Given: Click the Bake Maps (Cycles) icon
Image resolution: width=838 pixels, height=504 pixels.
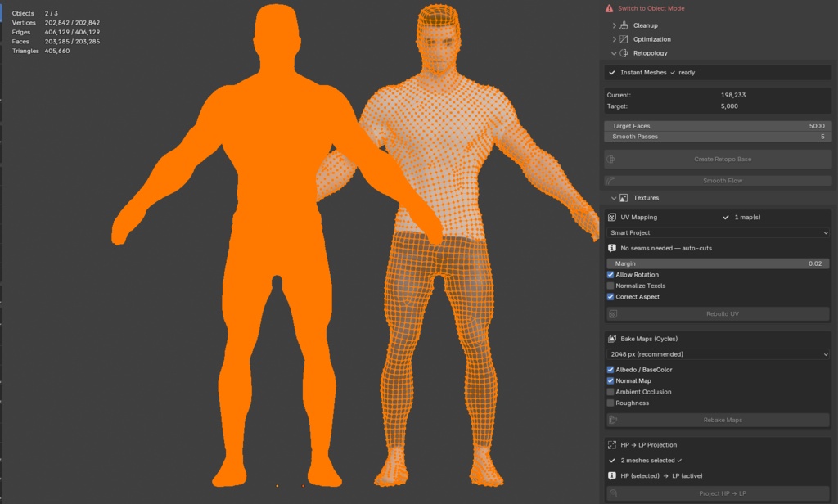Looking at the screenshot, I should pos(612,338).
